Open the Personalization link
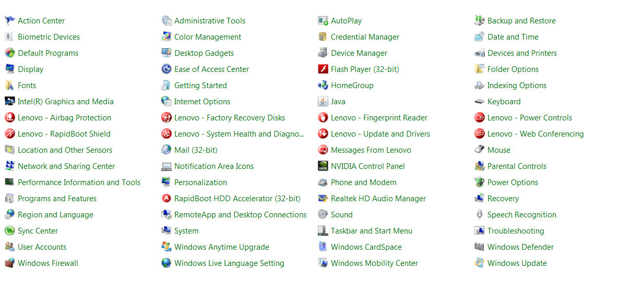644x293 pixels. pyautogui.click(x=201, y=182)
